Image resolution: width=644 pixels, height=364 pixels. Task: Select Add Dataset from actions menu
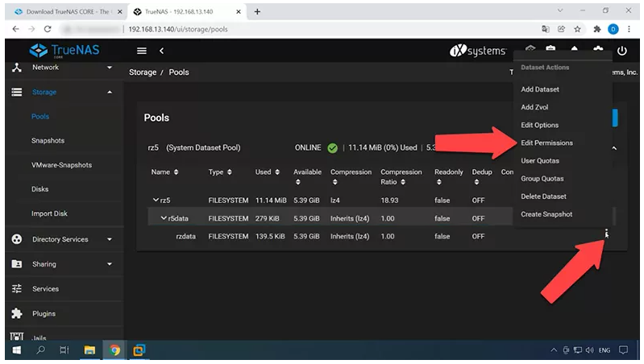540,89
